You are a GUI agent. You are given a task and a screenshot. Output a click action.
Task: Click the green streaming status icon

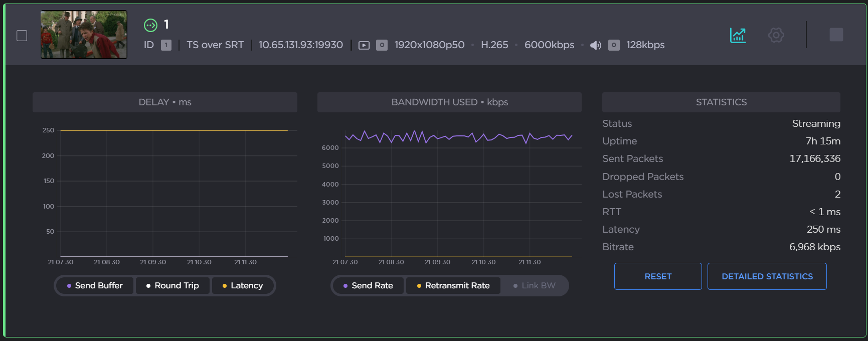click(150, 25)
